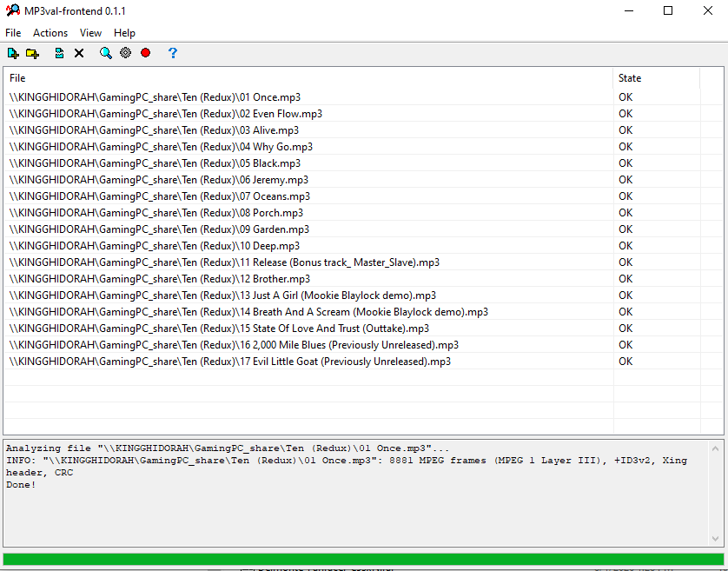Minimize the MP3val-frontend window

pos(629,10)
